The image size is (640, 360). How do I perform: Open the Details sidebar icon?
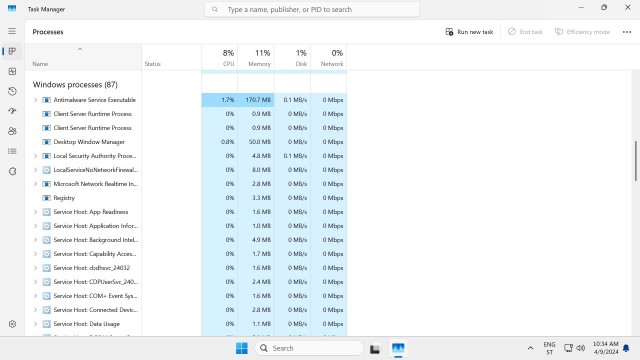point(12,151)
